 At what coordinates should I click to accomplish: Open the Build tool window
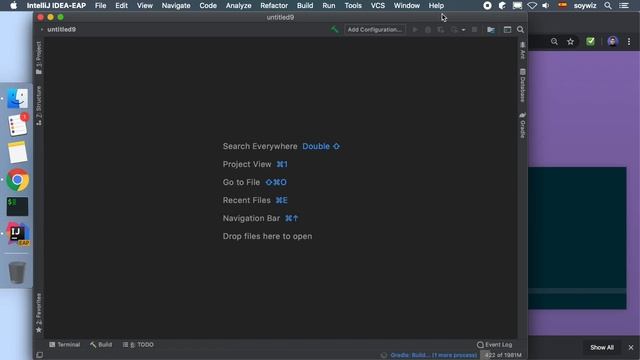[101, 344]
